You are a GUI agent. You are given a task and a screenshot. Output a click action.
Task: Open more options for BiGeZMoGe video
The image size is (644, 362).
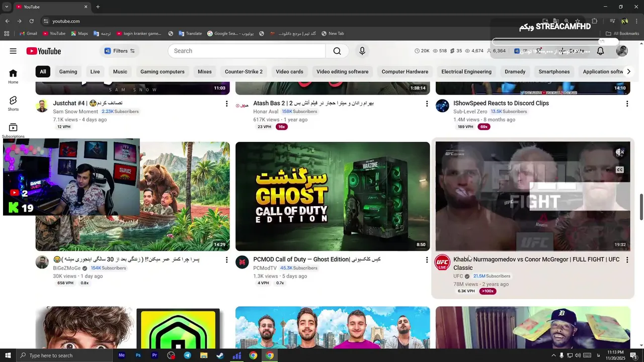tap(226, 260)
